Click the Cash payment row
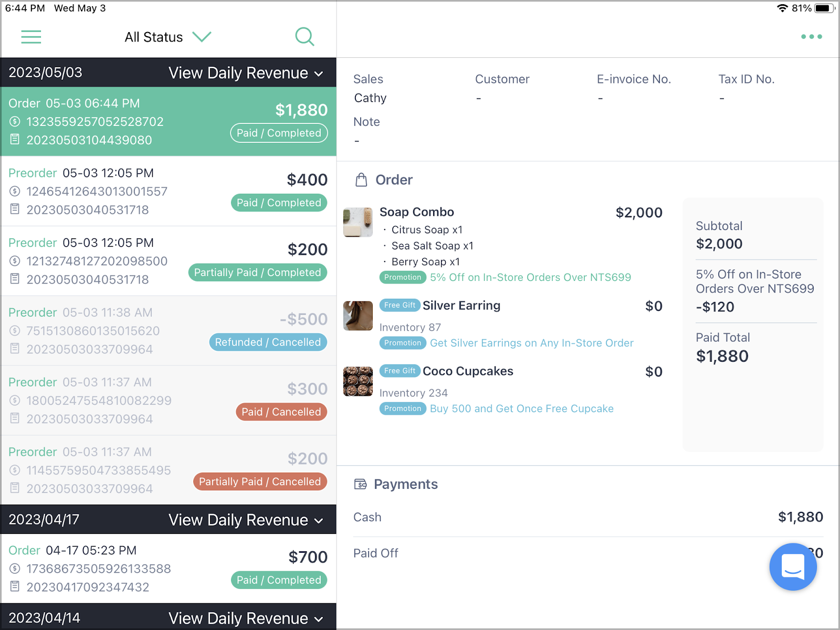The height and width of the screenshot is (630, 840). (x=588, y=517)
